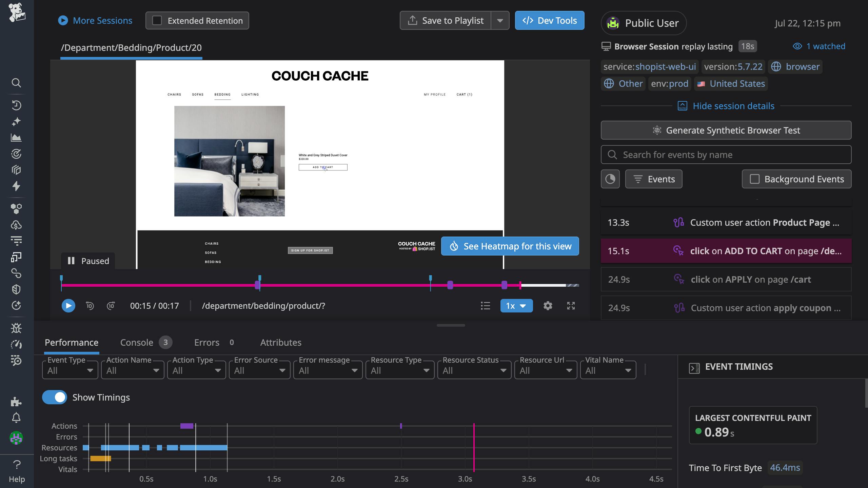Check the Background Events checkbox
Viewport: 868px width, 488px height.
(755, 179)
